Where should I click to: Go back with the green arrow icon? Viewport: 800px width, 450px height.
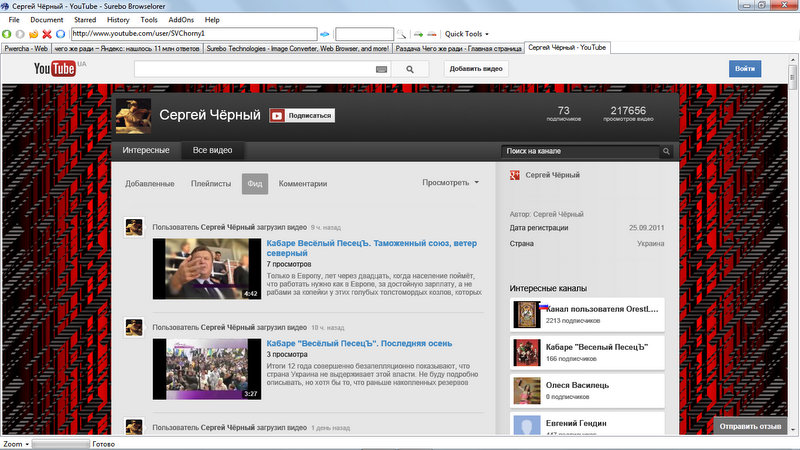pos(7,34)
